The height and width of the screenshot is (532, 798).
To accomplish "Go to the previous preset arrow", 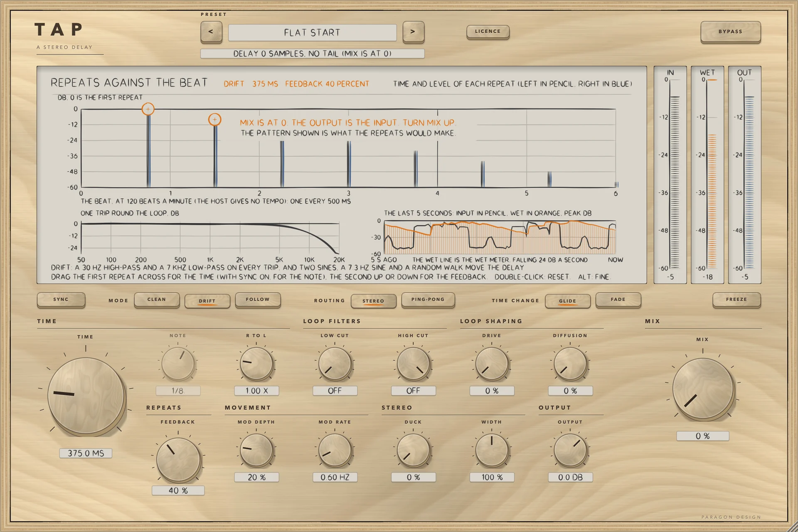I will (x=211, y=32).
